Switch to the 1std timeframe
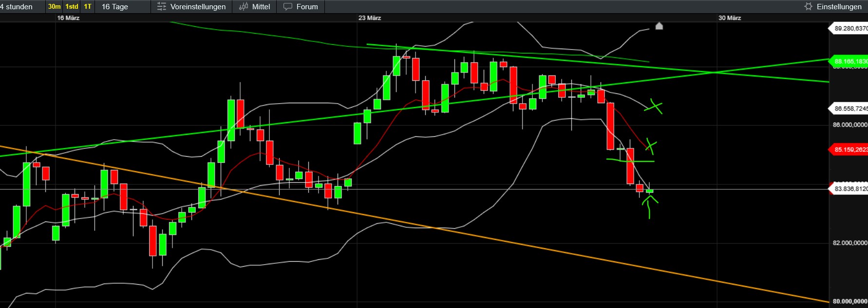This screenshot has width=868, height=308. (x=72, y=7)
